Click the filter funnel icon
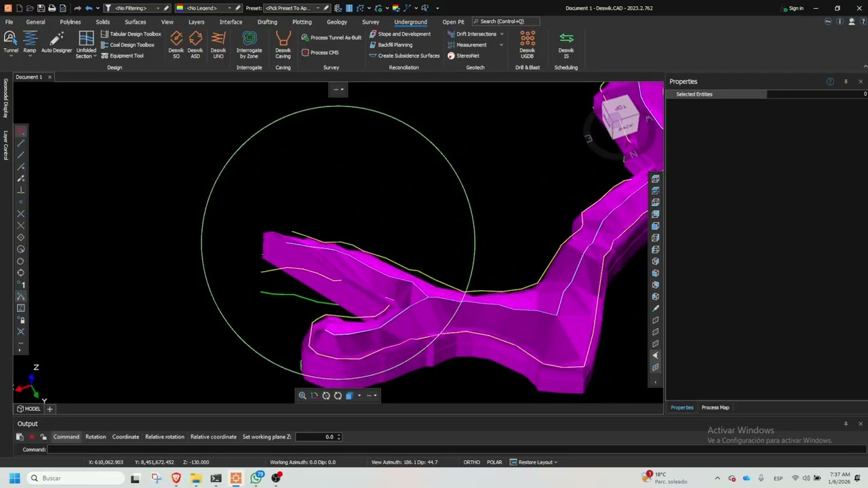Image resolution: width=868 pixels, height=488 pixels. pos(108,8)
